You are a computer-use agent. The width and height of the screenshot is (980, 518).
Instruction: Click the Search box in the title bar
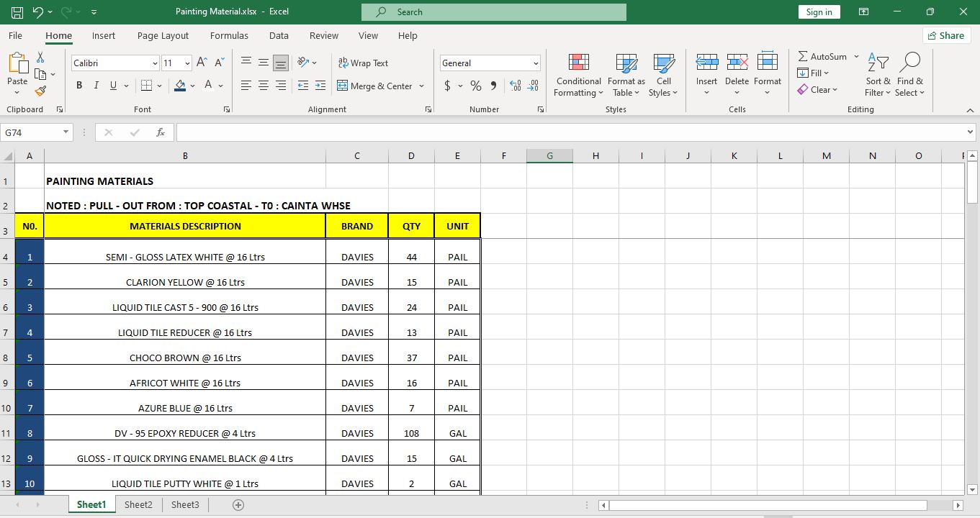point(494,12)
